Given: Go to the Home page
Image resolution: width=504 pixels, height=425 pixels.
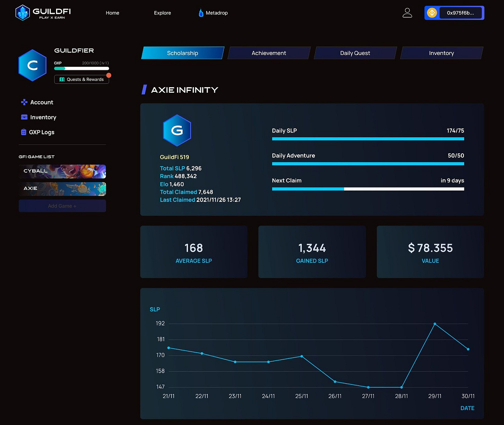Looking at the screenshot, I should (x=112, y=13).
